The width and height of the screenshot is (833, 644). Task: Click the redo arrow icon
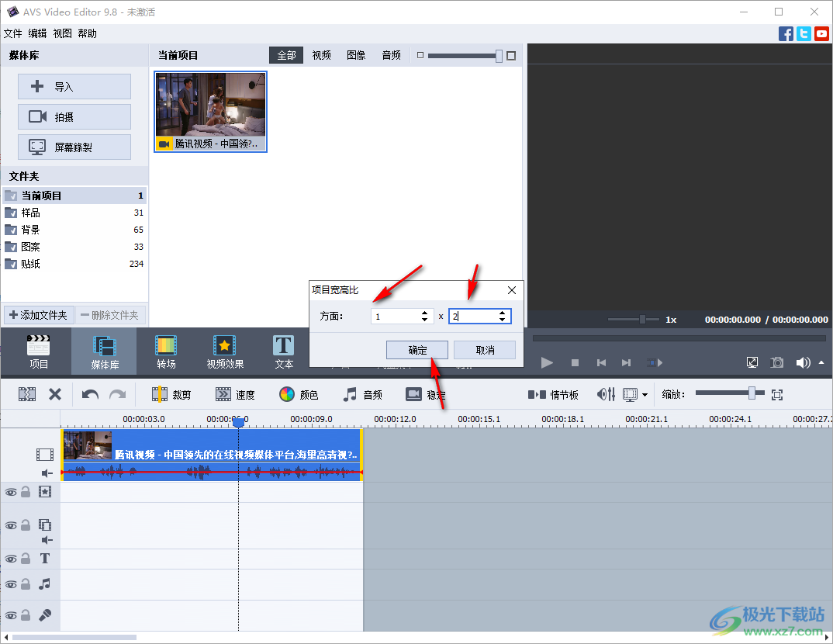pos(117,395)
